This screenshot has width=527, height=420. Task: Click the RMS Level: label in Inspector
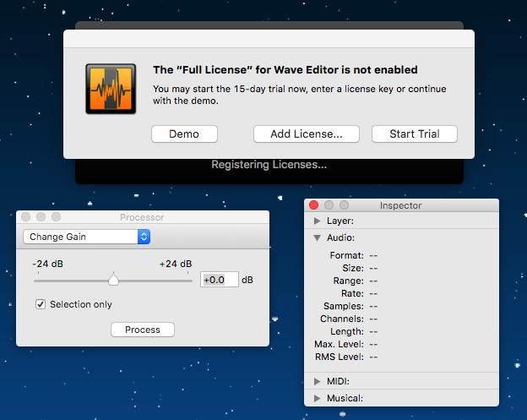click(x=340, y=357)
